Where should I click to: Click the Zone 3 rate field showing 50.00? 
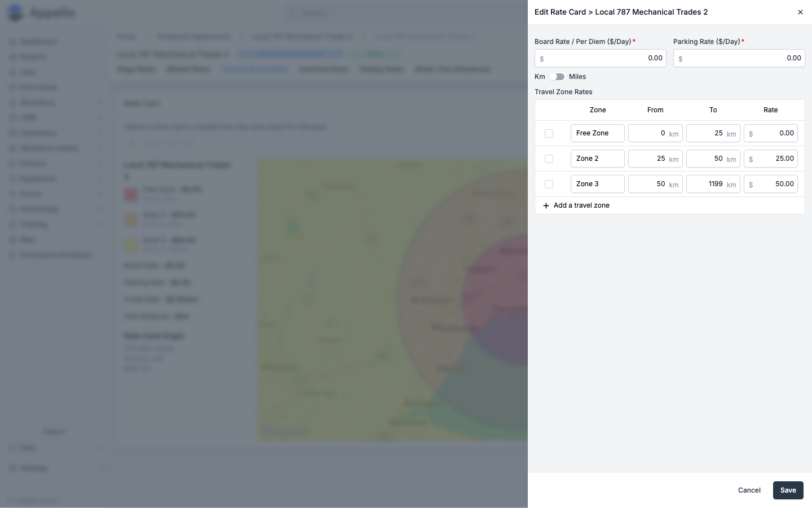point(771,184)
